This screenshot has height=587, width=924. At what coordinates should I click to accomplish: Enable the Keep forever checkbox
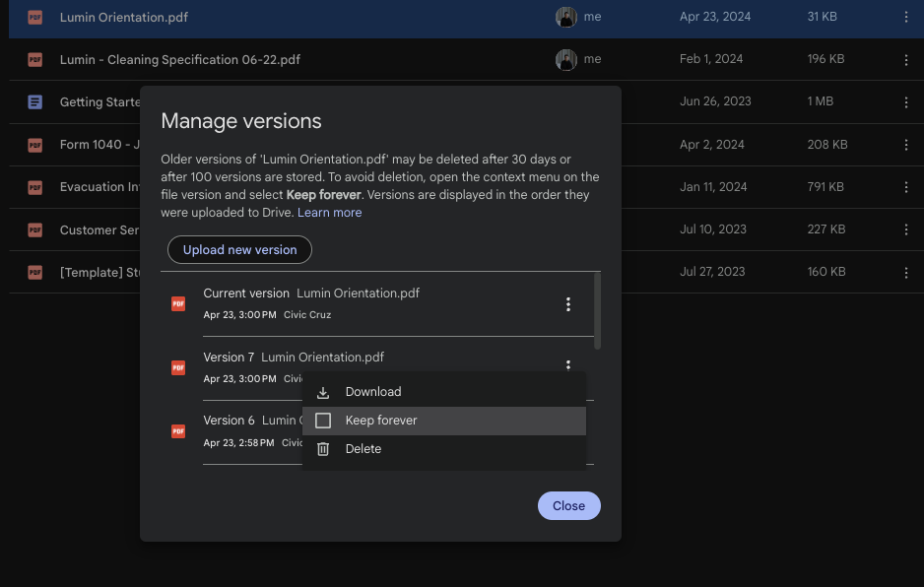(323, 420)
